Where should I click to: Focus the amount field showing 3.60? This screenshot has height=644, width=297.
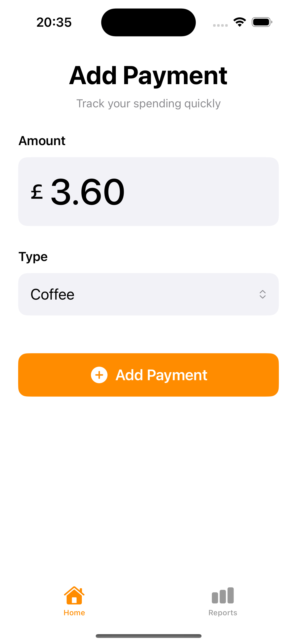[x=88, y=192]
